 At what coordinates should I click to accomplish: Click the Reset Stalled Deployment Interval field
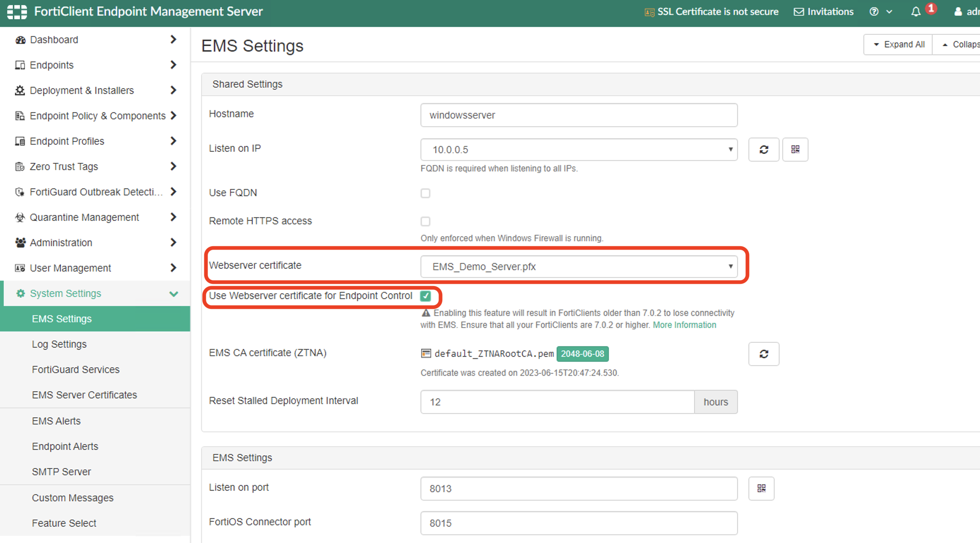pos(557,402)
